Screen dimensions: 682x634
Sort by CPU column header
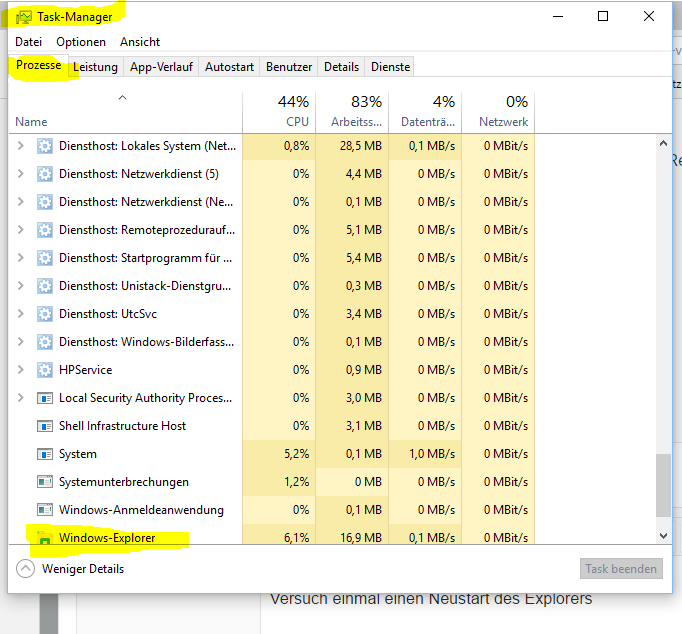(x=279, y=113)
